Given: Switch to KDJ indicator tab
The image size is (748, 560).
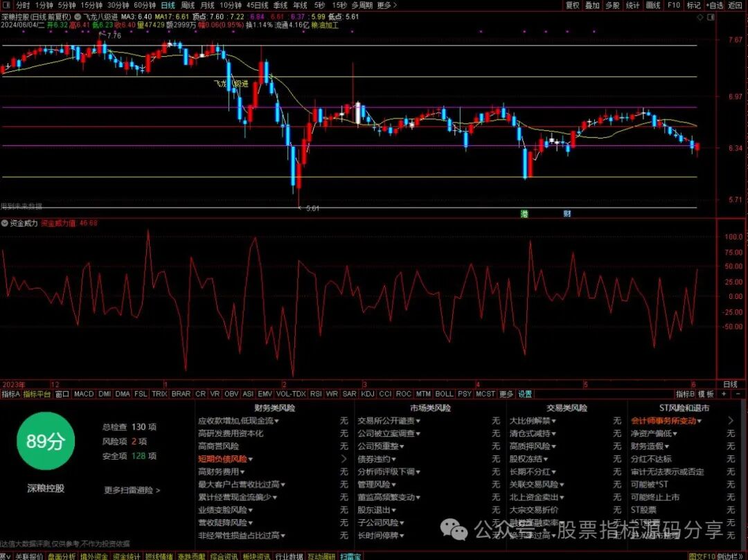Looking at the screenshot, I should point(368,394).
